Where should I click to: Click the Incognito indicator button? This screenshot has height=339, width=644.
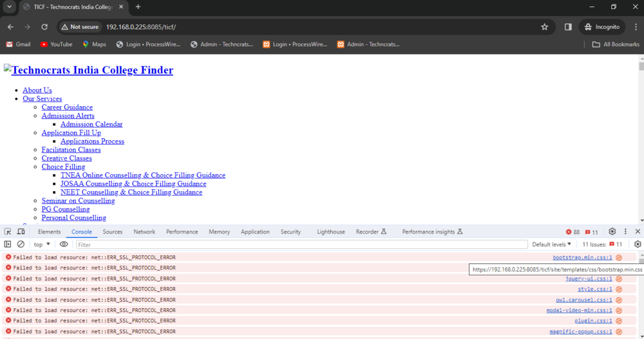(602, 27)
